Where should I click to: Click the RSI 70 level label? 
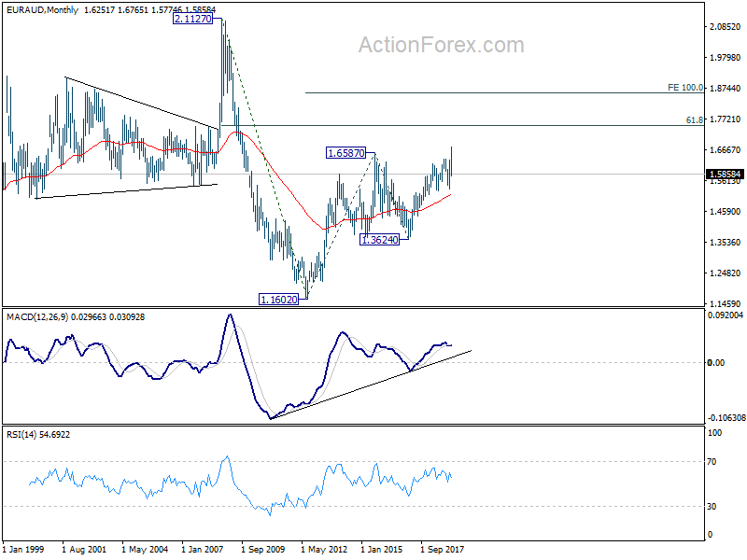[x=712, y=461]
